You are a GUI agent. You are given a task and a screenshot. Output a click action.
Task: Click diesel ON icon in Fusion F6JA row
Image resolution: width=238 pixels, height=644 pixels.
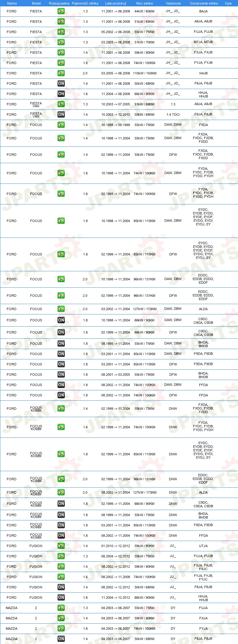point(61,587)
